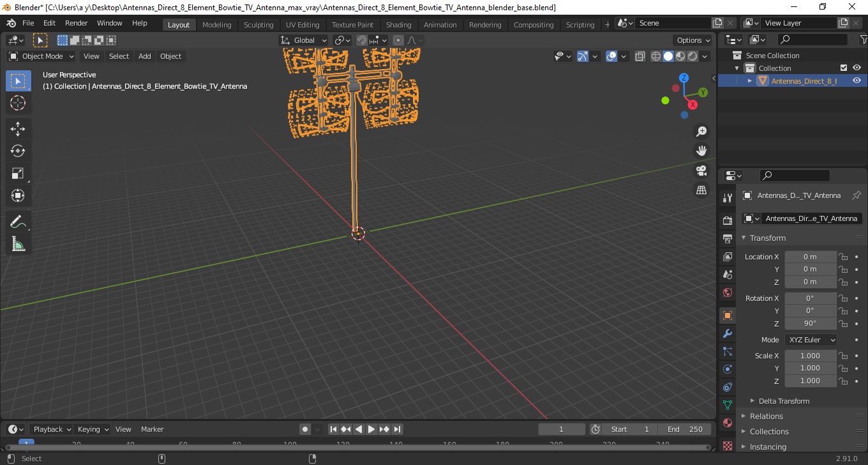Open the Physics properties tab

728,369
